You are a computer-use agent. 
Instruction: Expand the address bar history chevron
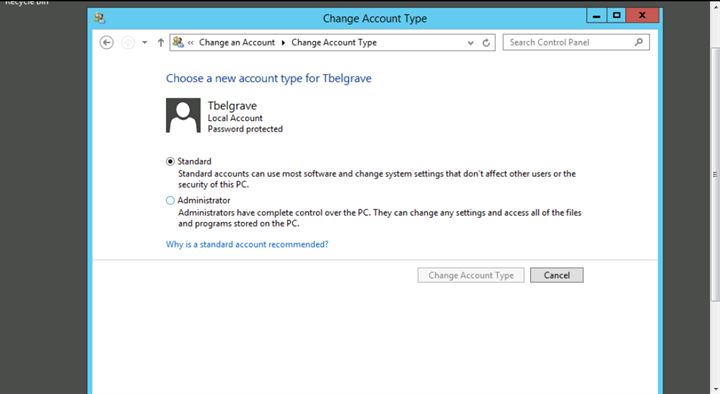471,43
